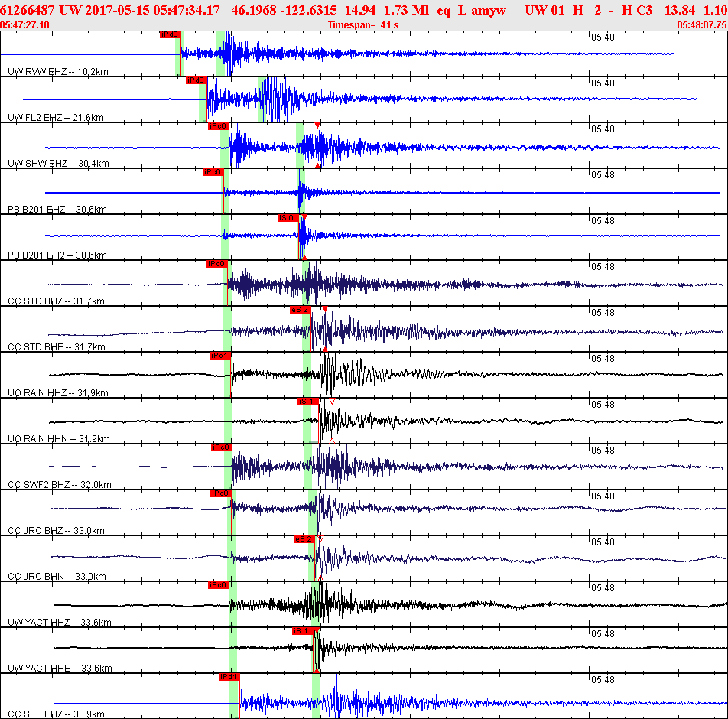Select the iS 0 pick on B201 EH2
Screen dimensions: 728x719
coord(287,218)
